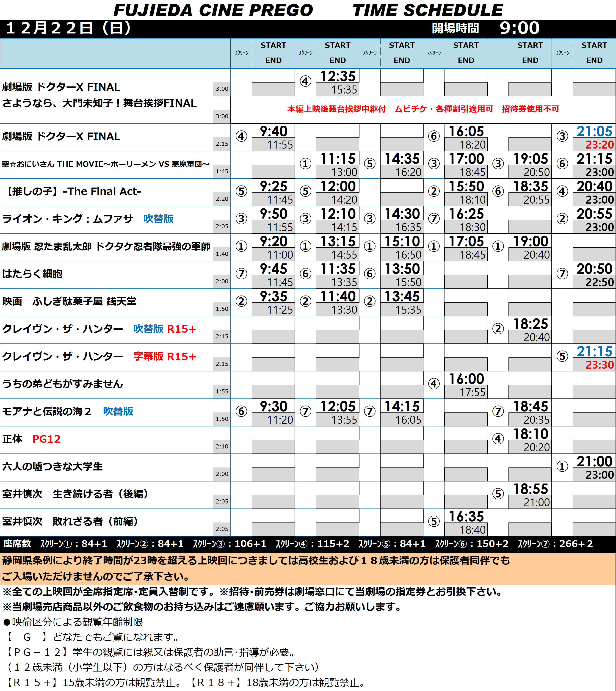The width and height of the screenshot is (616, 691).
Task: Select the 9:25 推しの子 showtime
Action: (273, 186)
